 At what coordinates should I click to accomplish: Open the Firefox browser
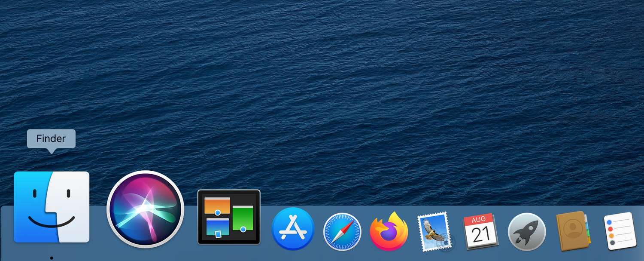point(389,231)
